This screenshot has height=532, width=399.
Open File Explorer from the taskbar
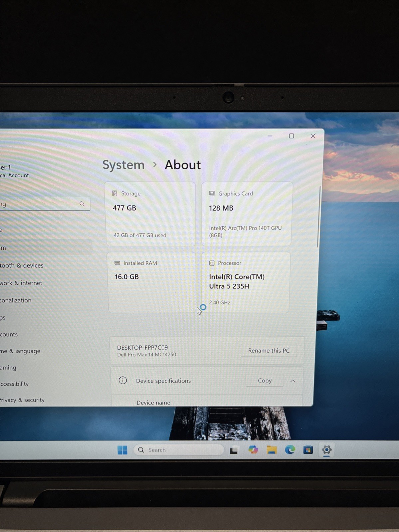(272, 450)
